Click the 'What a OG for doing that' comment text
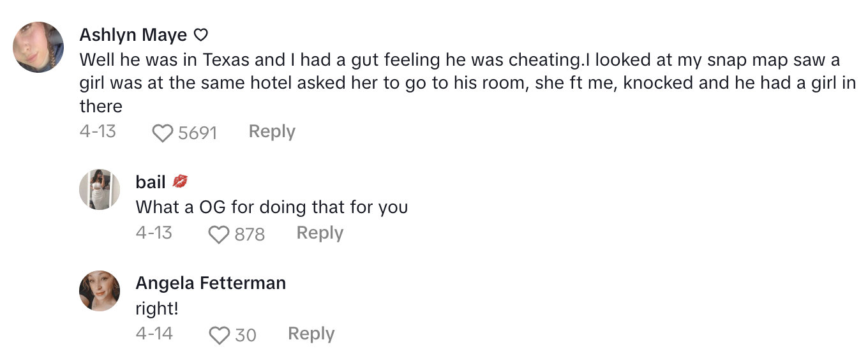The image size is (868, 356). 271,207
